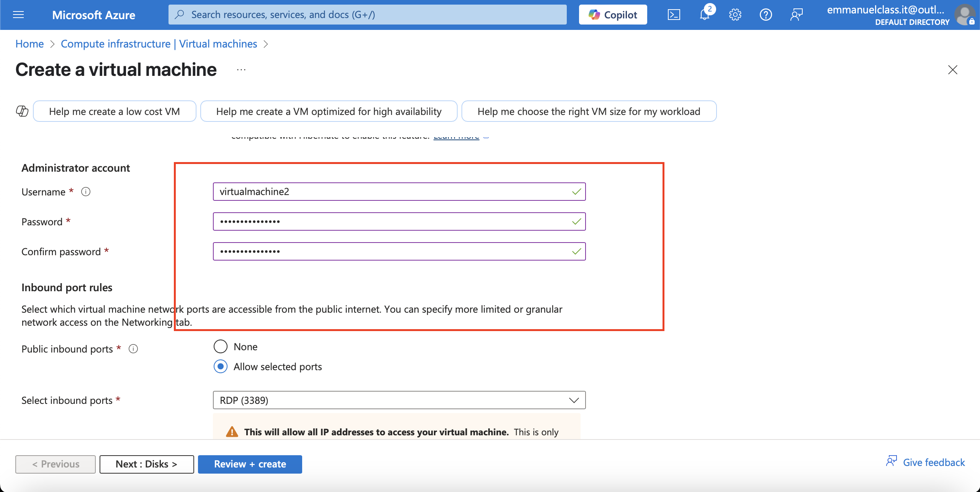The width and height of the screenshot is (980, 492).
Task: Click the account avatar picture
Action: 965,15
